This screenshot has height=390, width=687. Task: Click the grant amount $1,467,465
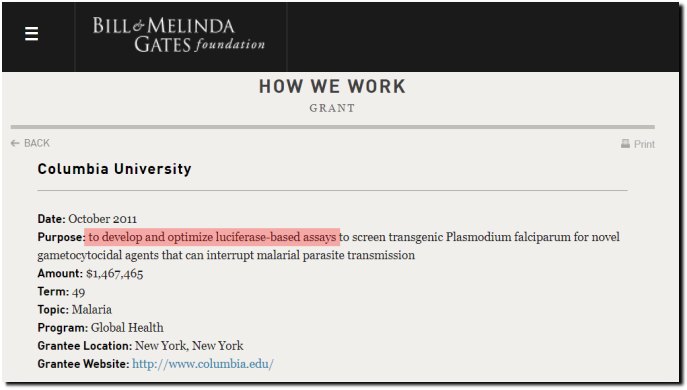(115, 274)
